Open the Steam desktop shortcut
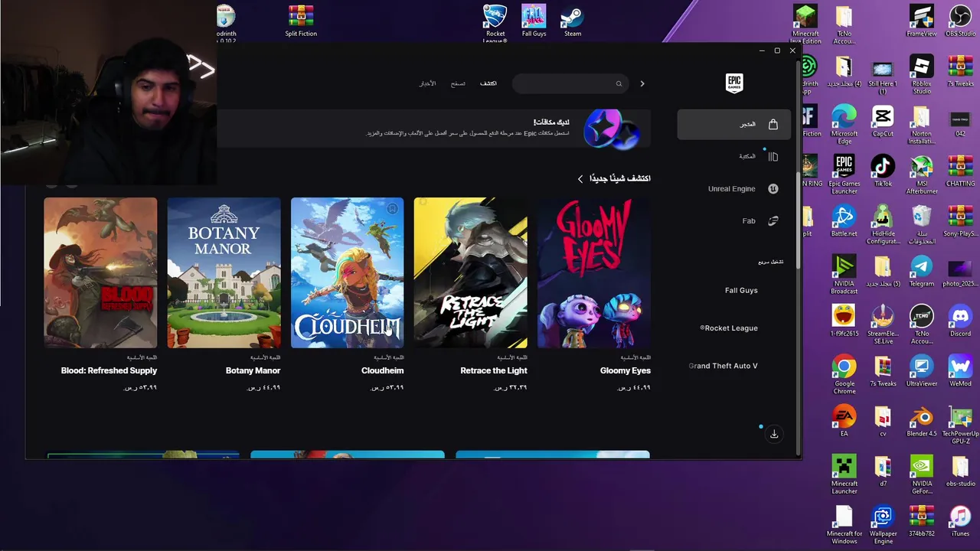This screenshot has width=980, height=551. (573, 21)
